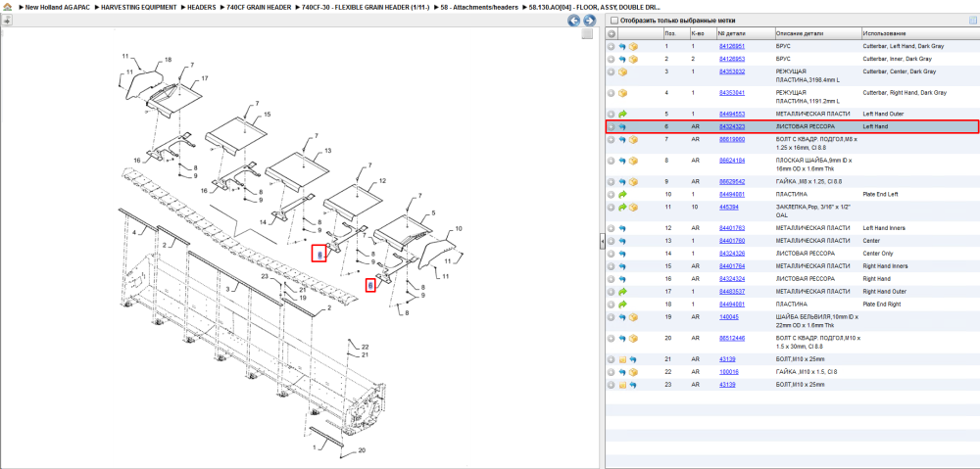Click the box icon for part 84353841
Image resolution: width=980 pixels, height=469 pixels.
point(622,93)
